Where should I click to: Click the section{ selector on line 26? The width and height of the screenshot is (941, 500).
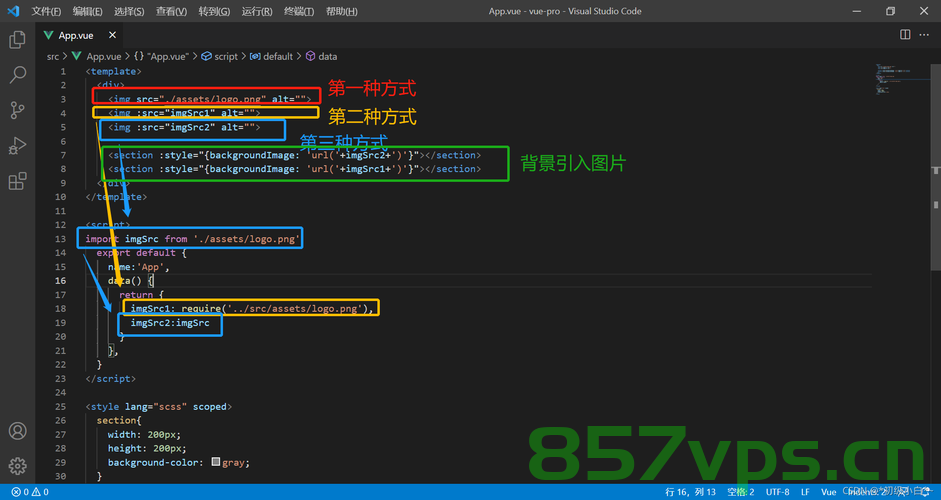point(119,420)
